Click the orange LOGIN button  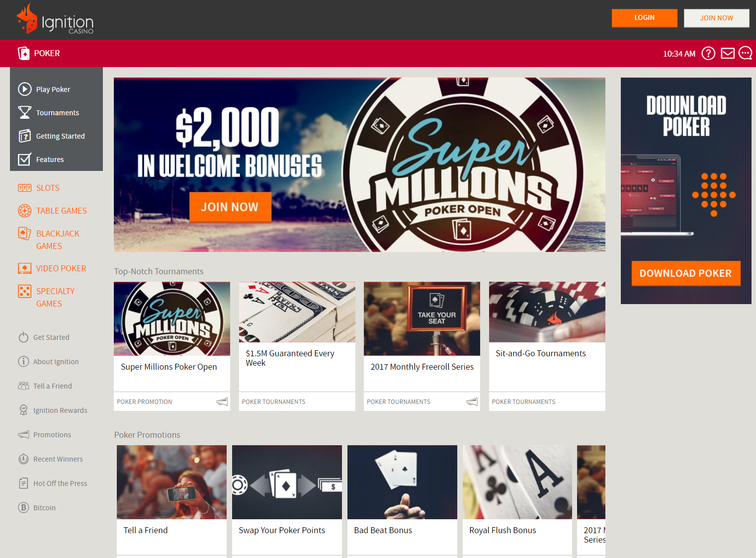coord(644,18)
